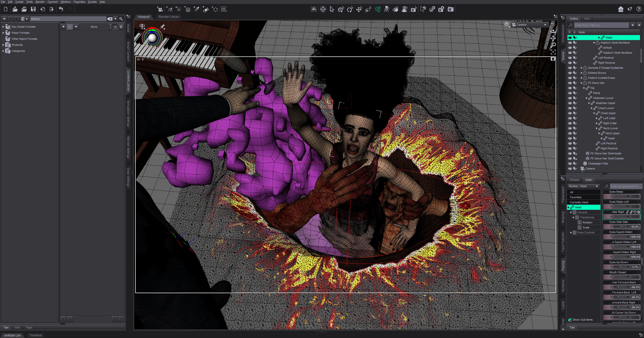Viewport: 644px width, 338px height.
Task: Create a new primitive
Action: [x=206, y=9]
